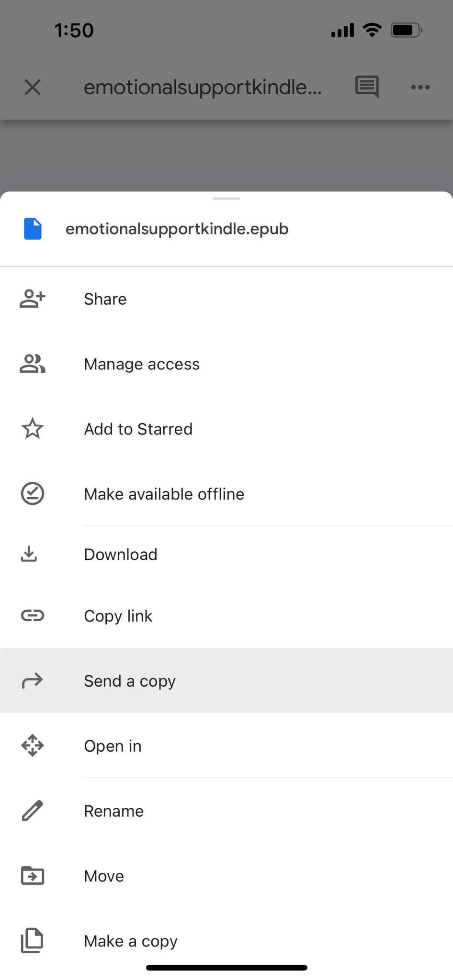Viewport: 453px width, 980px height.
Task: Tap the Manage access people icon
Action: pyautogui.click(x=32, y=364)
